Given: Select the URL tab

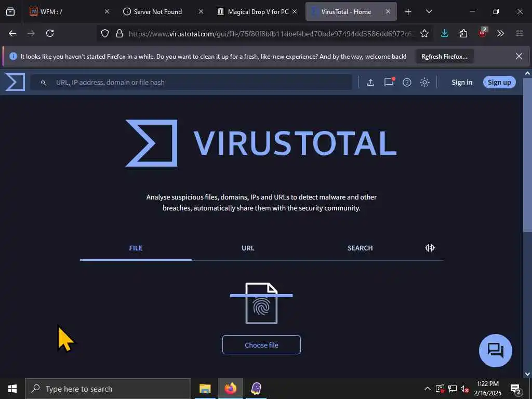Looking at the screenshot, I should coord(248,248).
